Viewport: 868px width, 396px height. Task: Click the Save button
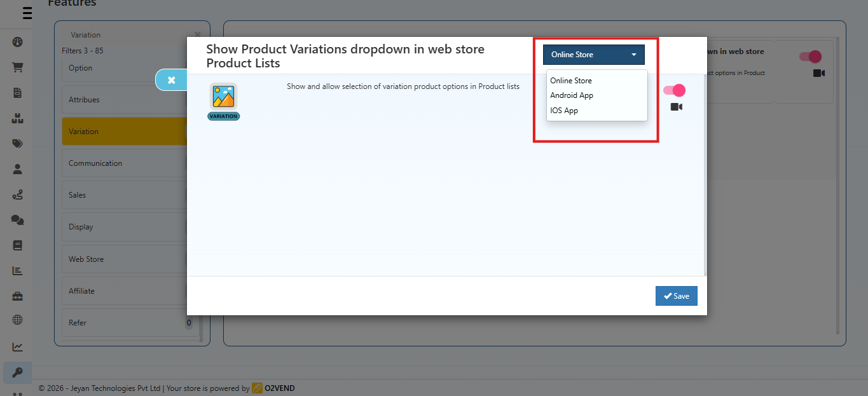coord(676,296)
